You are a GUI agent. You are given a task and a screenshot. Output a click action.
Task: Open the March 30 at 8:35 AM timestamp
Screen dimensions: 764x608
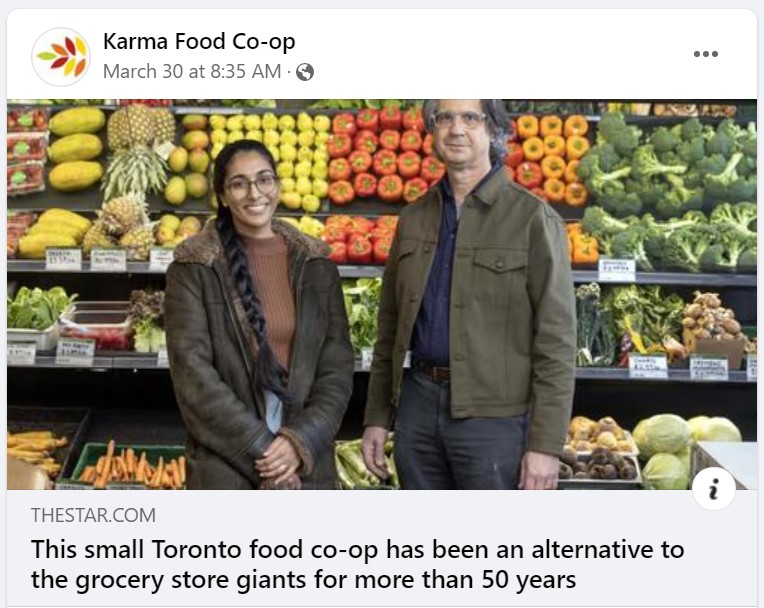coord(192,72)
